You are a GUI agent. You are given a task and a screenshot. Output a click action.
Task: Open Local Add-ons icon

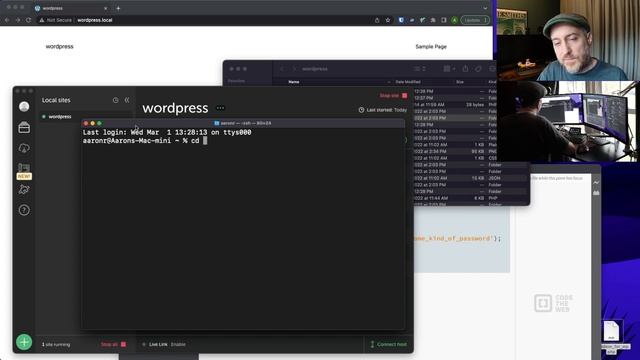[x=24, y=189]
